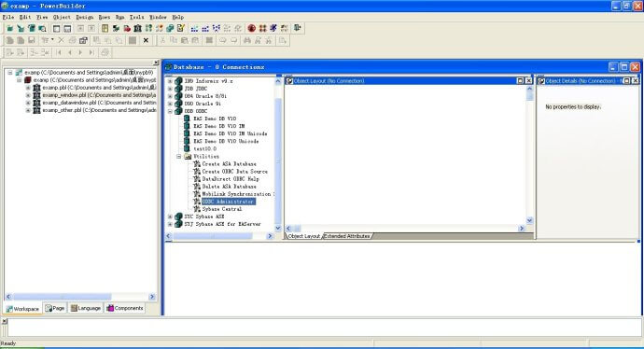Click the red Clip window icon
The image size is (644, 349).
(127, 28)
